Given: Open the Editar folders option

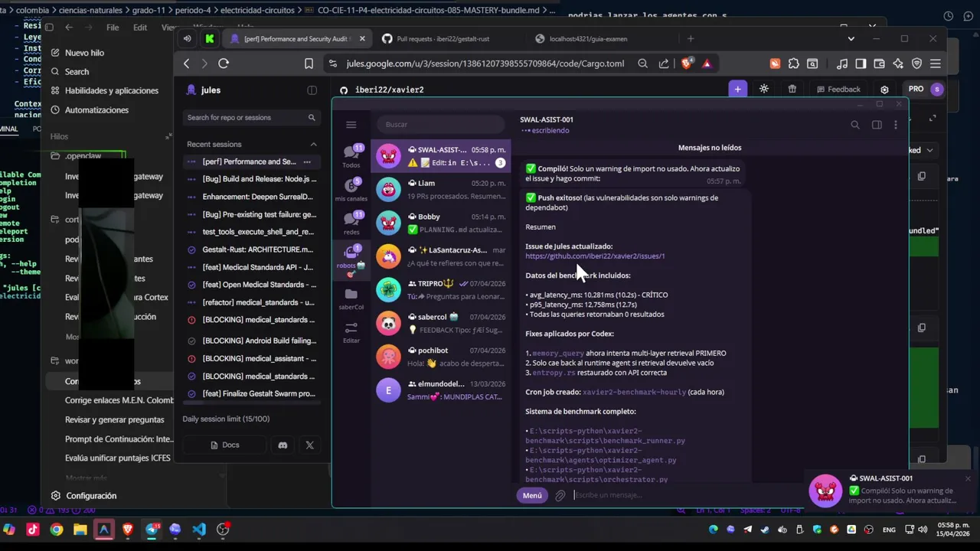Looking at the screenshot, I should point(351,332).
